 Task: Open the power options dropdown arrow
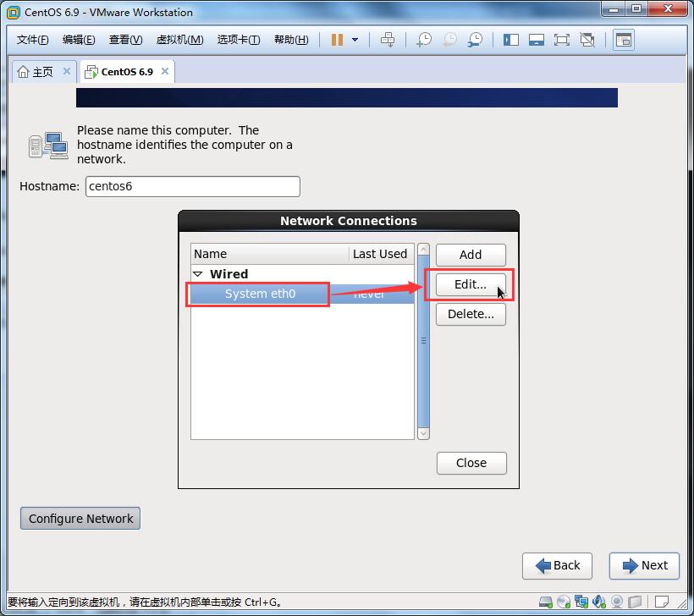[355, 40]
